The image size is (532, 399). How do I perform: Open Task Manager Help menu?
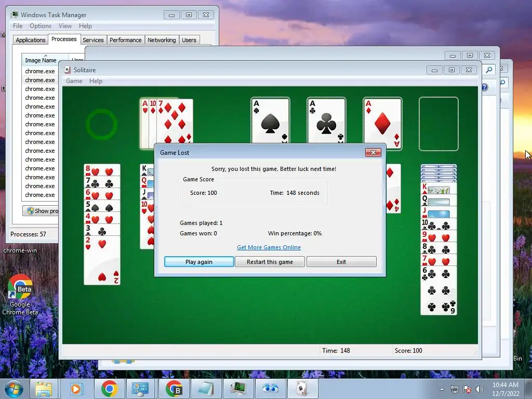click(x=85, y=26)
